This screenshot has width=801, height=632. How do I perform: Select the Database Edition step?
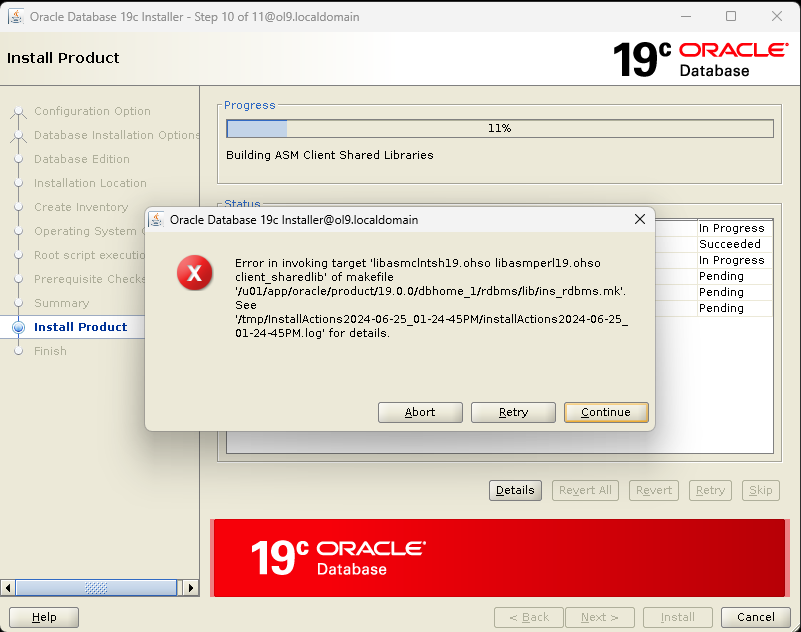point(82,159)
